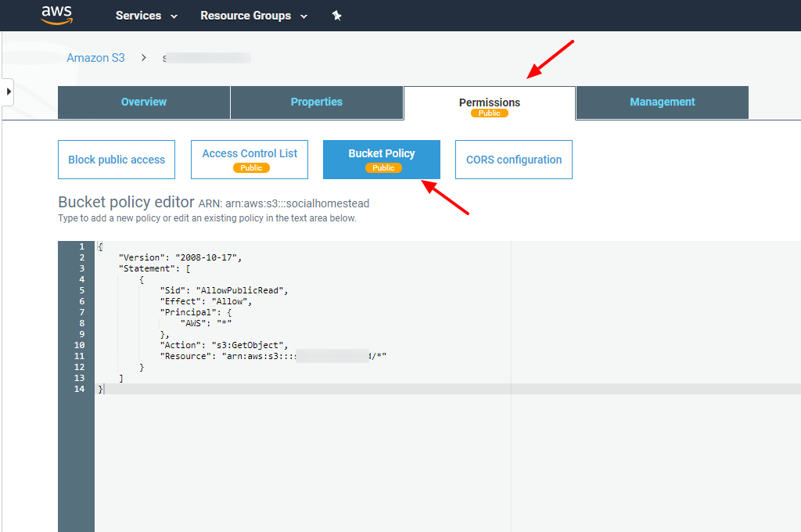
Task: Click the pushpin shortcut icon
Action: click(x=336, y=16)
